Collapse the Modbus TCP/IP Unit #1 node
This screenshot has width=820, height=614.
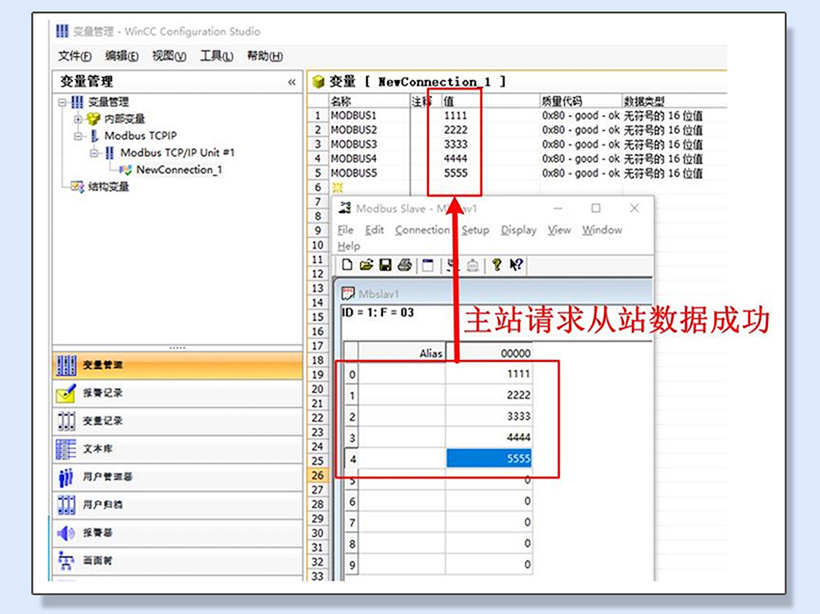tap(94, 153)
